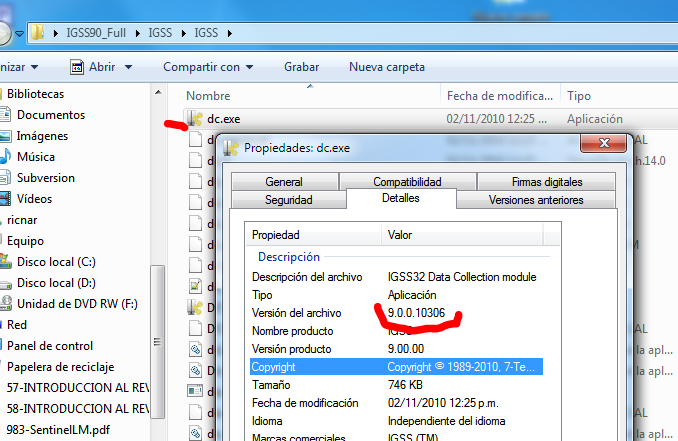Select Disco local (C:) drive
The height and width of the screenshot is (441, 678).
tap(55, 261)
